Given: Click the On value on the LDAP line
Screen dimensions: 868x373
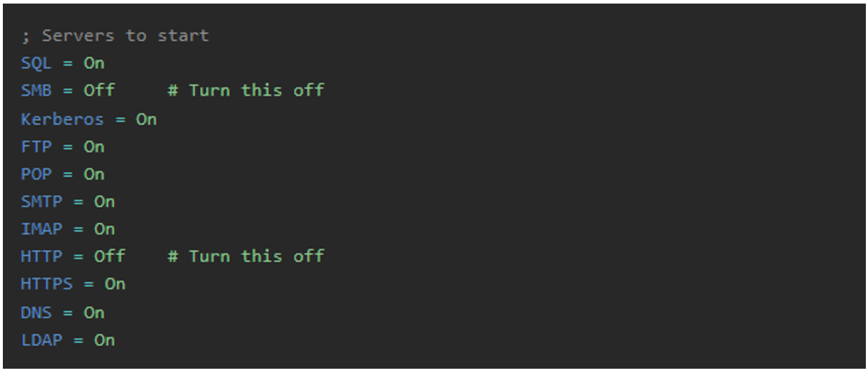Looking at the screenshot, I should 104,340.
